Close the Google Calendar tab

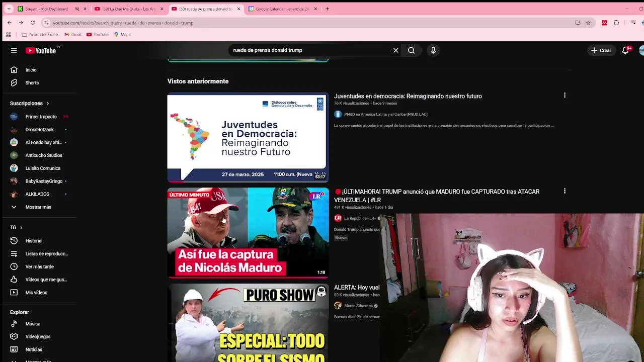coord(315,9)
